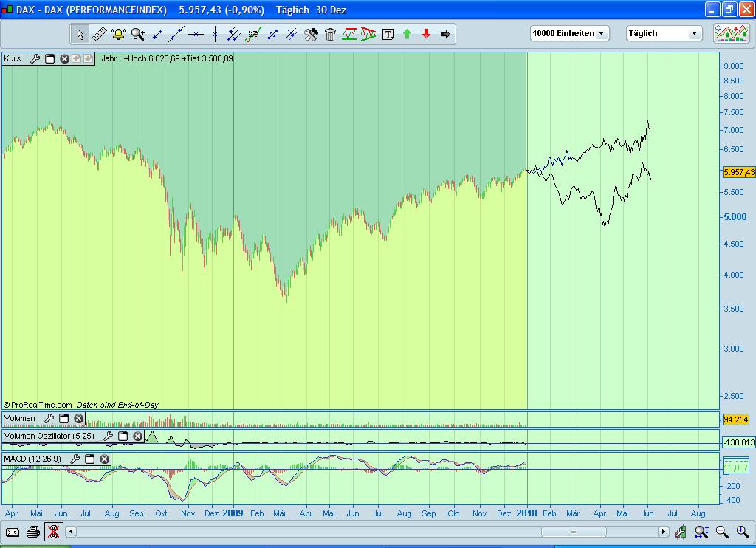Image resolution: width=756 pixels, height=548 pixels.
Task: Open the price alert tool (bell icon)
Action: tap(118, 34)
